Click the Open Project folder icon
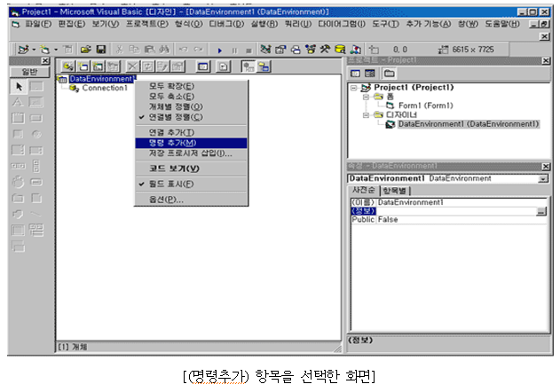 [86, 50]
